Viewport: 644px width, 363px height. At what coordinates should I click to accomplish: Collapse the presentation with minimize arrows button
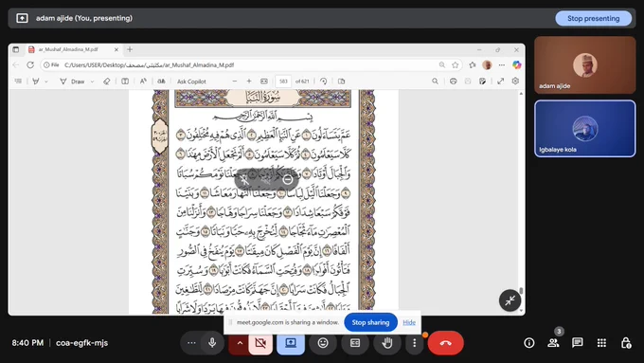point(510,300)
